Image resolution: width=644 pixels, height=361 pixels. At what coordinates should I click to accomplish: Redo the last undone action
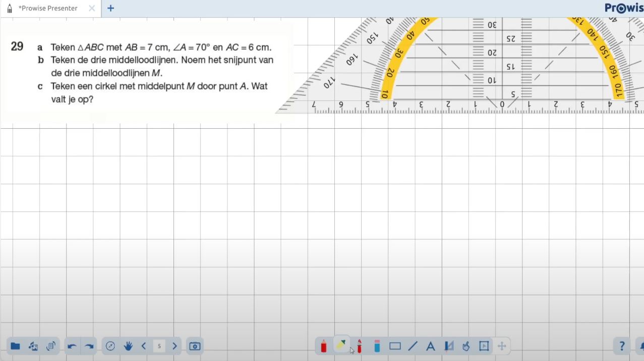point(89,346)
